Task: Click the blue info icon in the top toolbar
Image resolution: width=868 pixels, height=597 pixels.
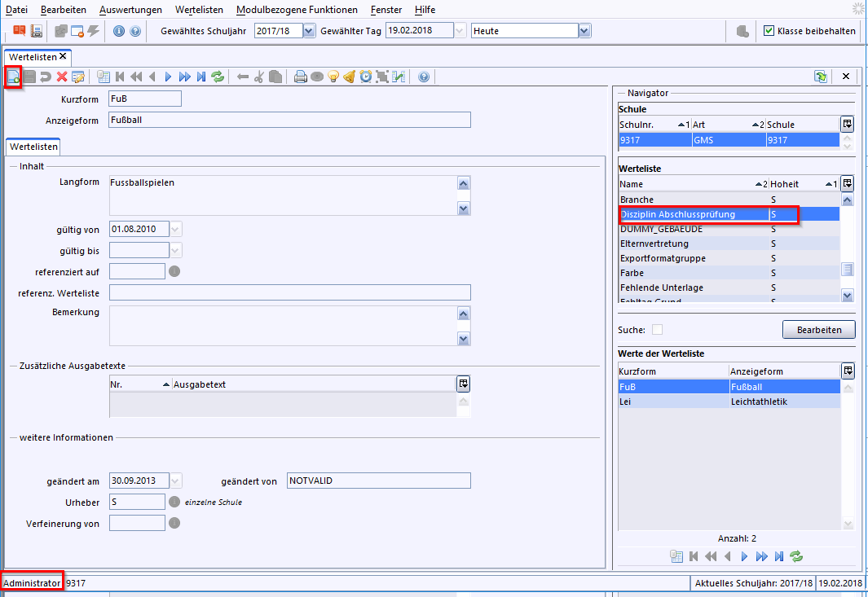Action: coord(118,31)
